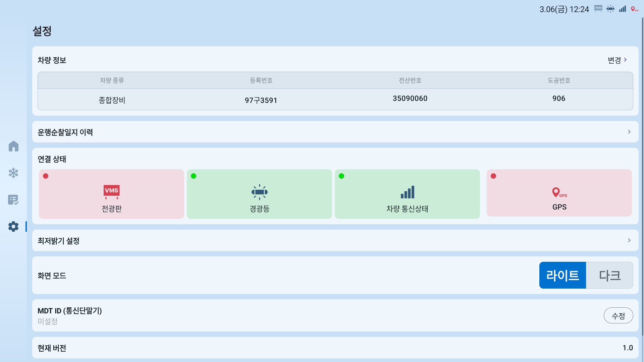The image size is (644, 362).
Task: Switch screen mode to 라이트
Action: click(562, 275)
